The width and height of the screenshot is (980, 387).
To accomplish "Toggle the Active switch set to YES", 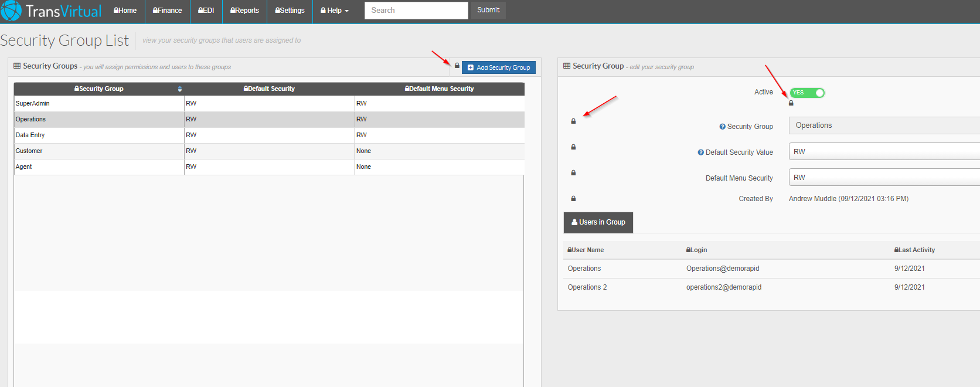I will [x=807, y=93].
